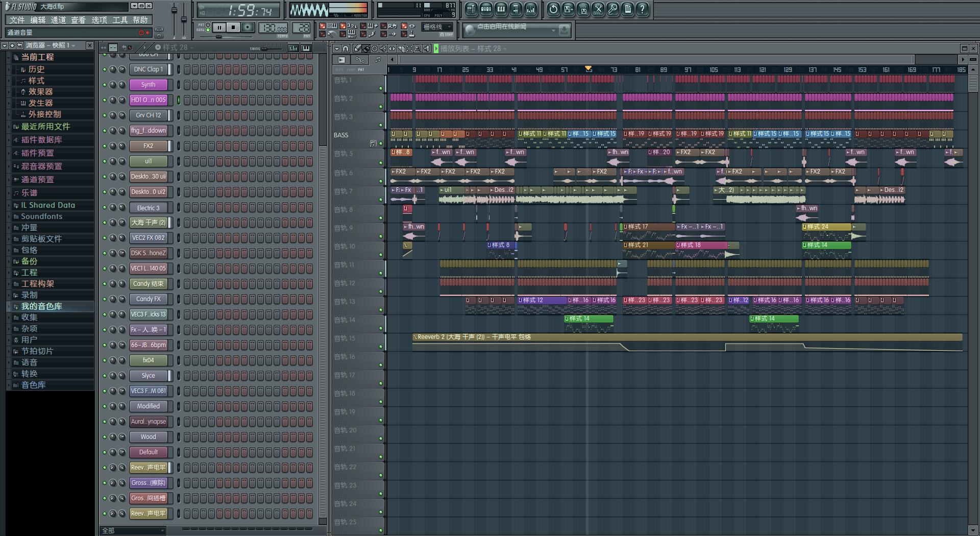Image resolution: width=980 pixels, height=536 pixels.
Task: Open the browser view from the toolbar
Action: tap(516, 9)
